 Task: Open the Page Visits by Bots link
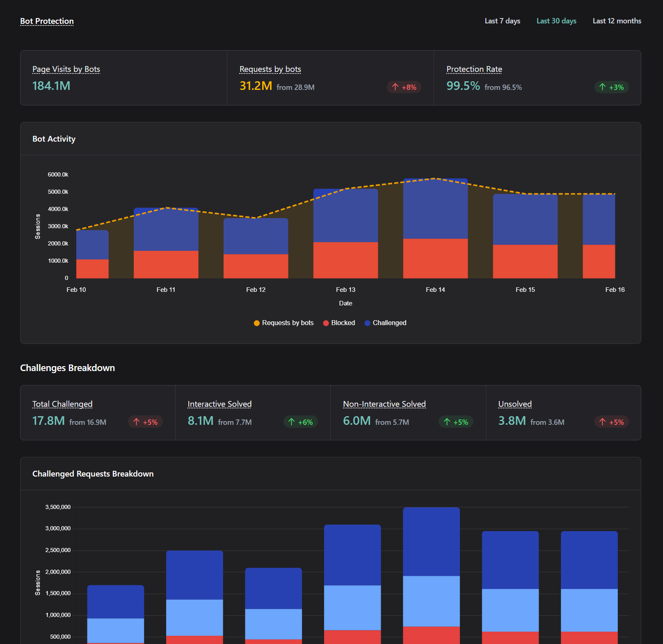click(66, 69)
